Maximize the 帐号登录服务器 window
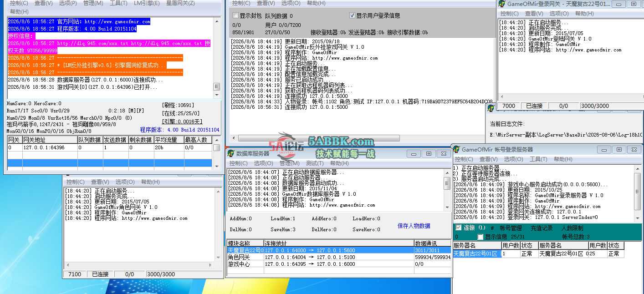644x294 pixels. click(618, 149)
